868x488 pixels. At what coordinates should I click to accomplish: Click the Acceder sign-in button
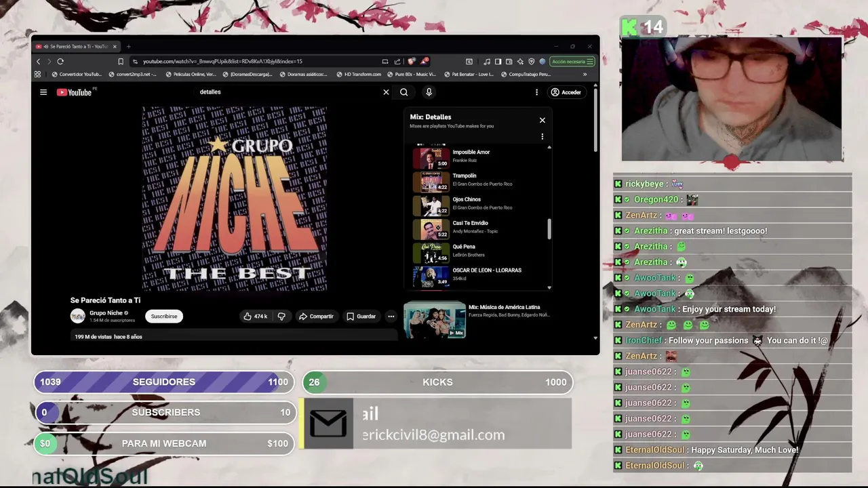pos(566,92)
